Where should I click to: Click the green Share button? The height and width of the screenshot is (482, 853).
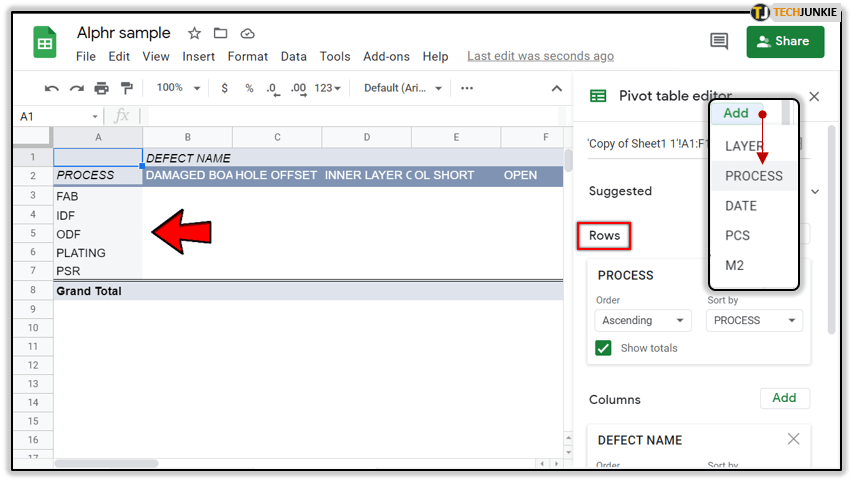pyautogui.click(x=785, y=41)
